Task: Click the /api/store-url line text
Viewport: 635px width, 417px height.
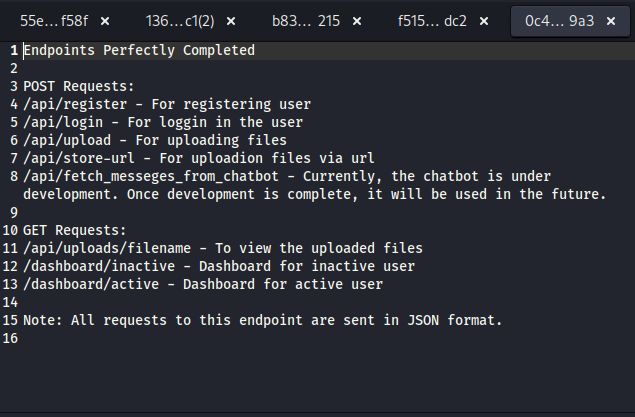Action: tap(198, 158)
